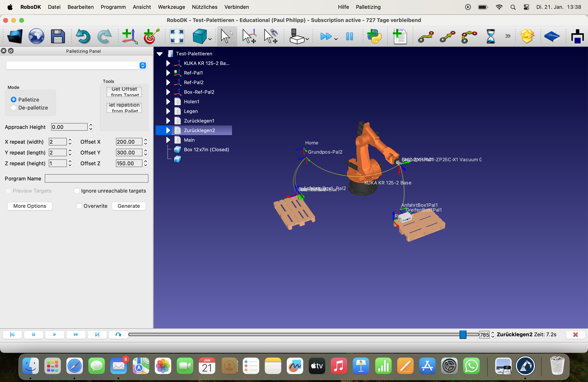Open the Werkzeuge menu
The height and width of the screenshot is (382, 588).
[x=171, y=7]
